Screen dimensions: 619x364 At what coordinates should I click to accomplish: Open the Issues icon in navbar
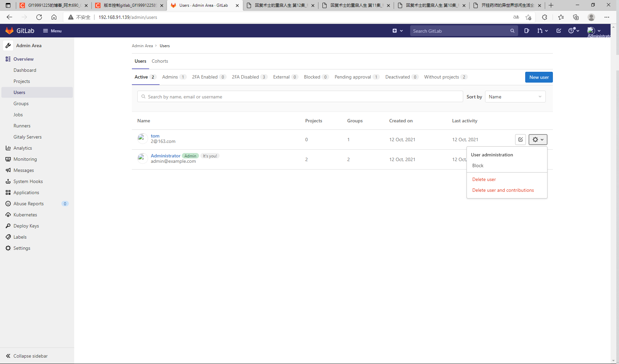coord(527,31)
